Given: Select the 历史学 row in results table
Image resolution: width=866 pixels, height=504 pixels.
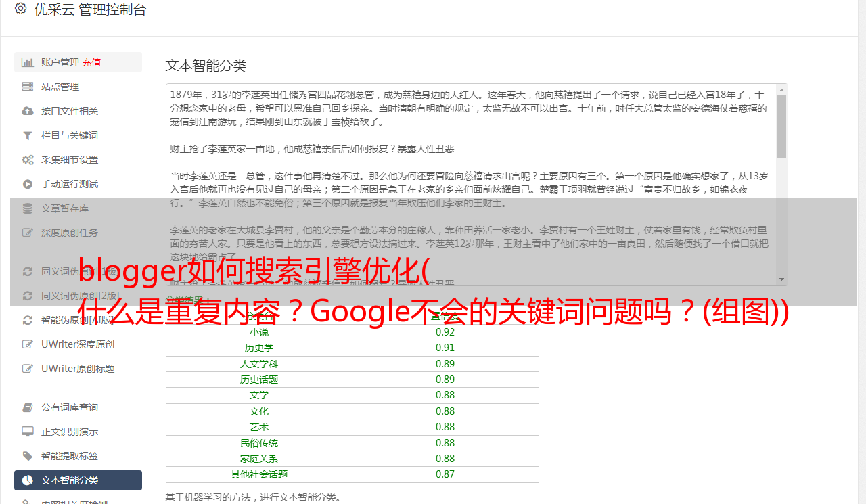Looking at the screenshot, I should point(352,348).
